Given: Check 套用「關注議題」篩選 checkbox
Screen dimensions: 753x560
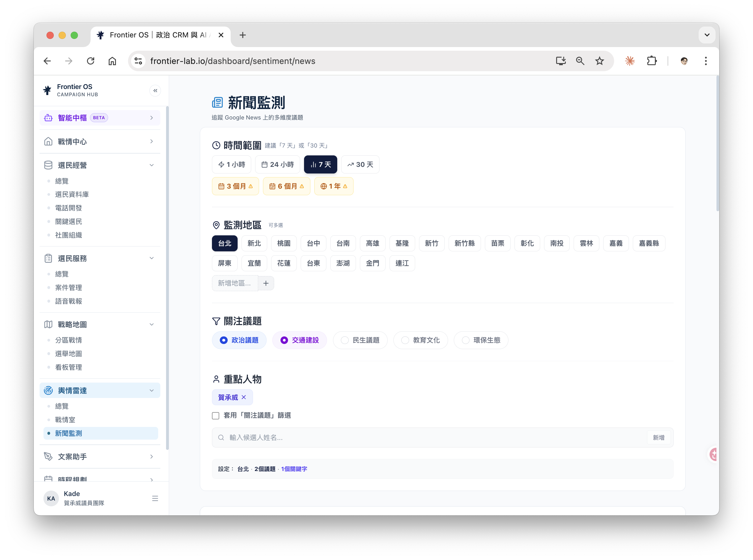Looking at the screenshot, I should 216,415.
